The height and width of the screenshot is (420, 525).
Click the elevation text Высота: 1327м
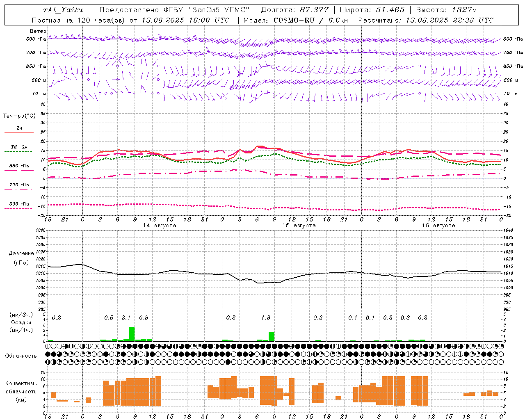click(446, 10)
